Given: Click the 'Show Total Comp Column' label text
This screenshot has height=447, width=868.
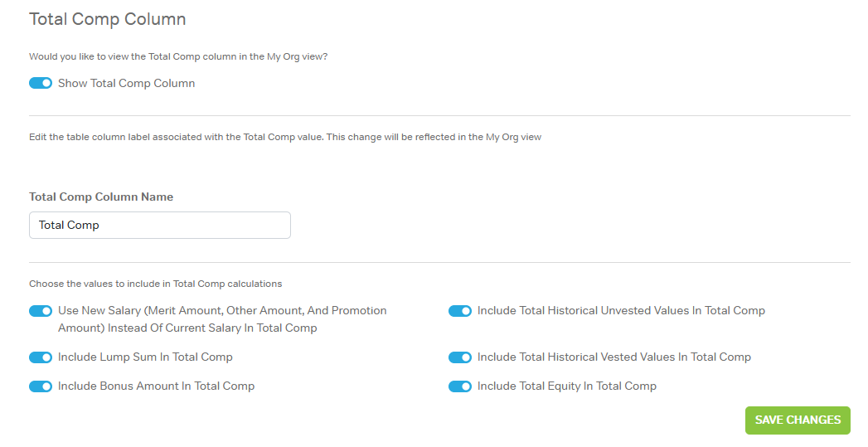Looking at the screenshot, I should tap(126, 83).
